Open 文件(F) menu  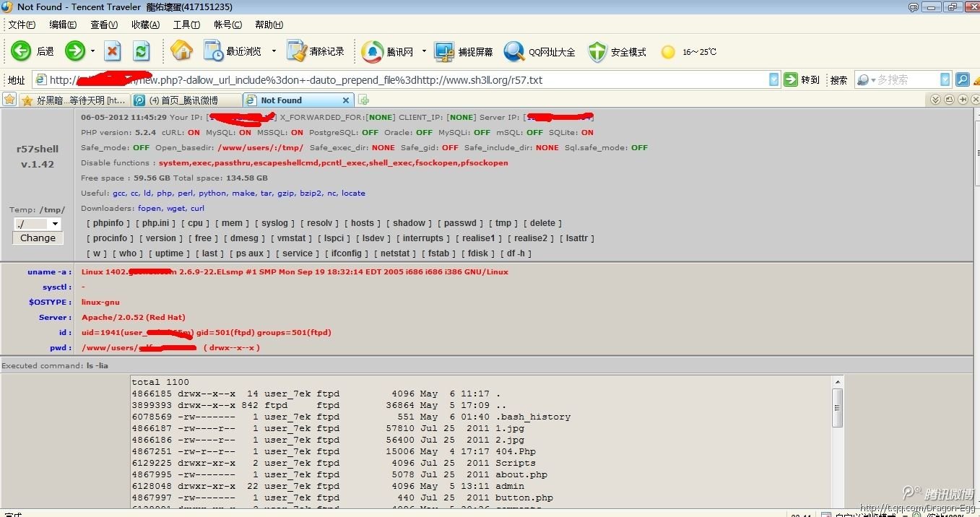point(22,25)
